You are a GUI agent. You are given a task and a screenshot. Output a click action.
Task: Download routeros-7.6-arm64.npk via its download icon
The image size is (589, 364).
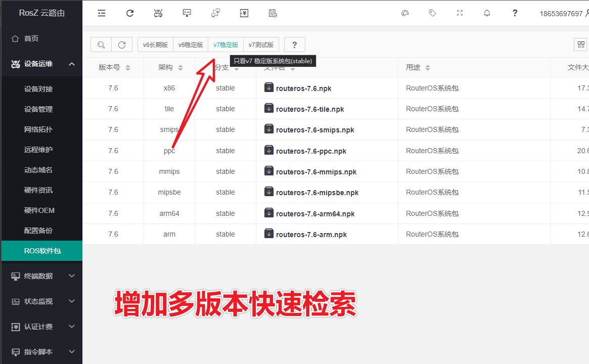(x=268, y=213)
